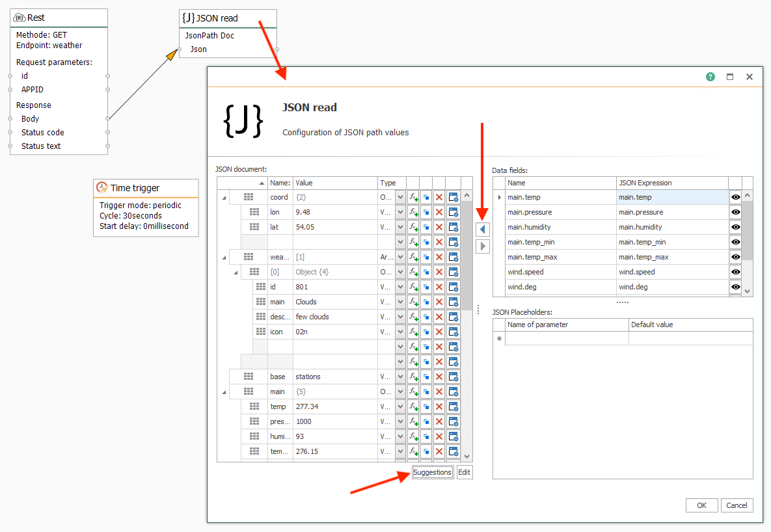The height and width of the screenshot is (532, 771).
Task: Click the Time trigger node icon
Action: [x=101, y=188]
